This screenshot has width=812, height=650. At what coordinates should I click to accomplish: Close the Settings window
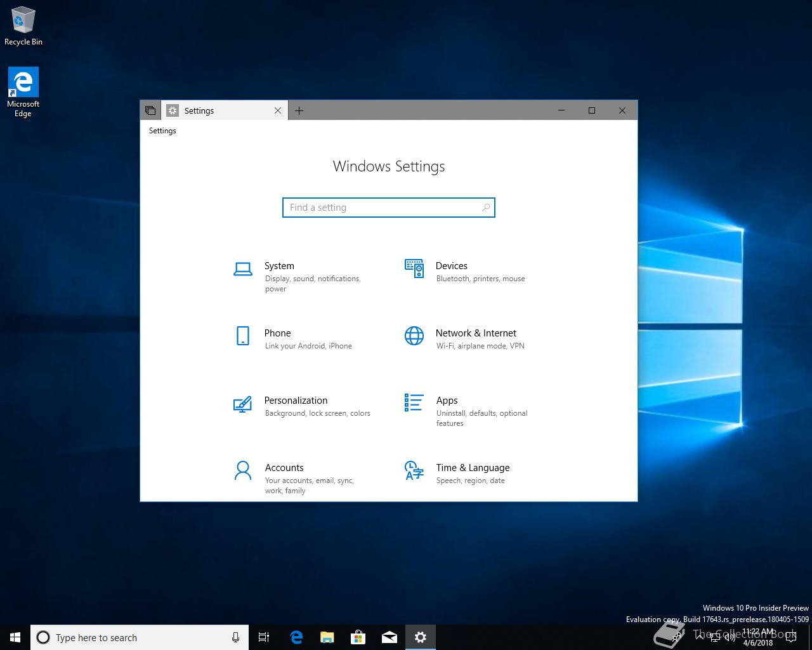tap(622, 110)
